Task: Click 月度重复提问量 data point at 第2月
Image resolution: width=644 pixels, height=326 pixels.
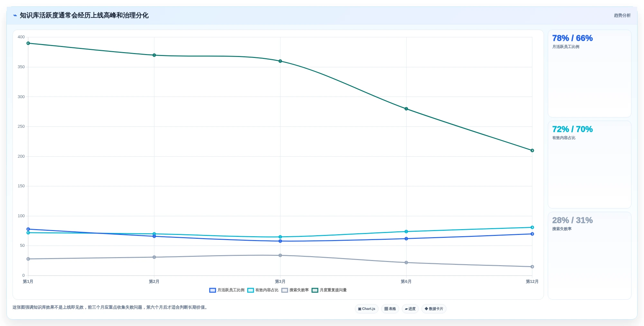Action: tap(154, 55)
